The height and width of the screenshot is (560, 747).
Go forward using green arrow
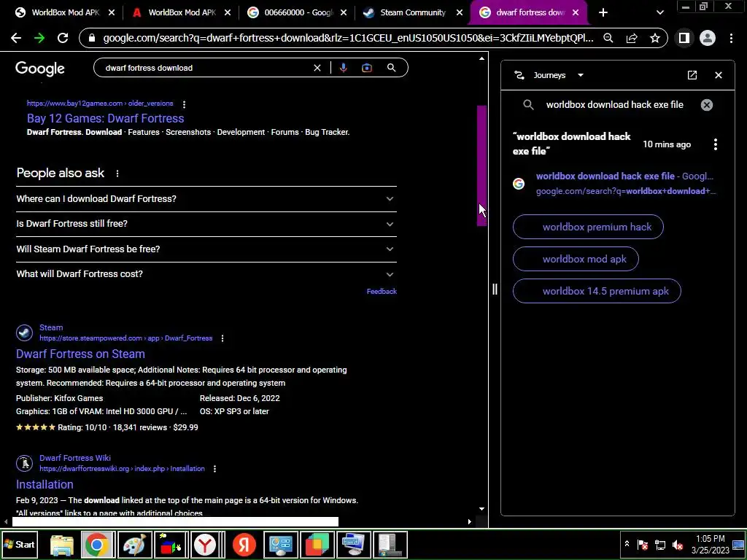[39, 38]
